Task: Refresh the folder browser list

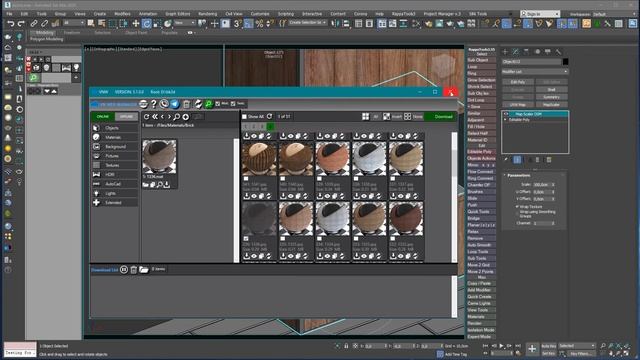Action: (147, 117)
